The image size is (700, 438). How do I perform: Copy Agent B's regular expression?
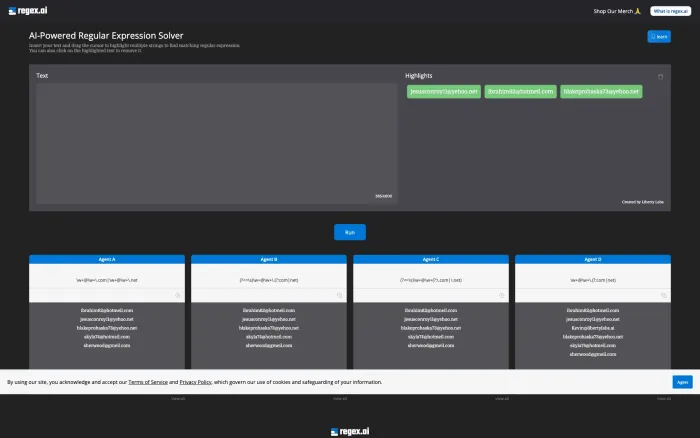tap(339, 296)
